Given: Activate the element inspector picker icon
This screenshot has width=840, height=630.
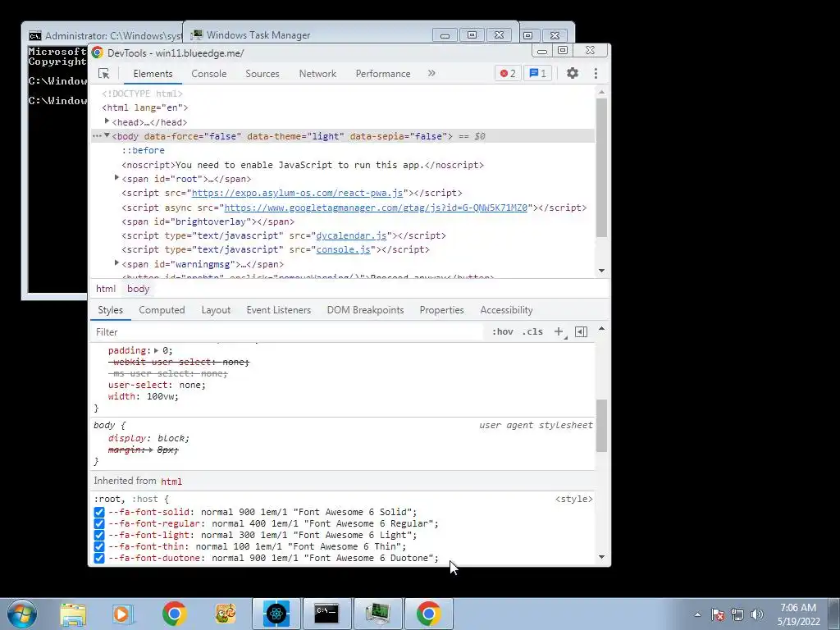Looking at the screenshot, I should pos(104,73).
